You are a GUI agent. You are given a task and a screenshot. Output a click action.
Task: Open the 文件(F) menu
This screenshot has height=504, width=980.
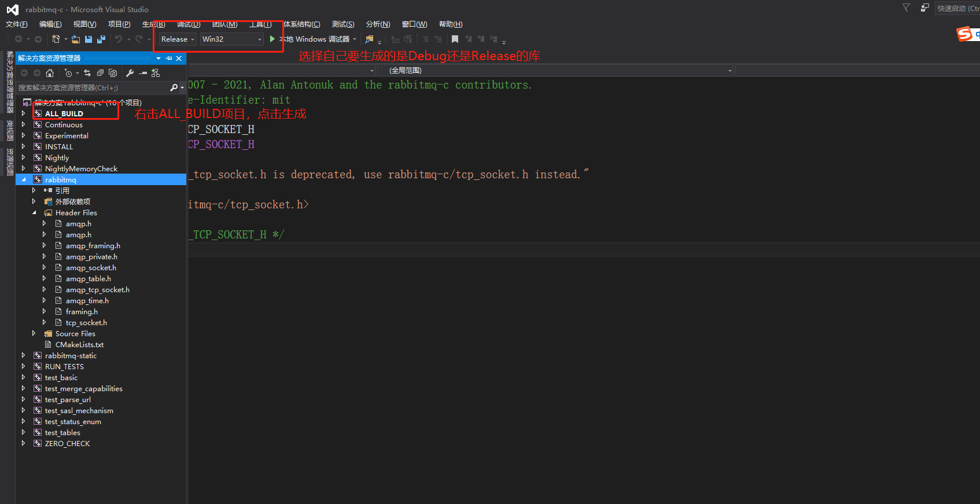[x=17, y=24]
